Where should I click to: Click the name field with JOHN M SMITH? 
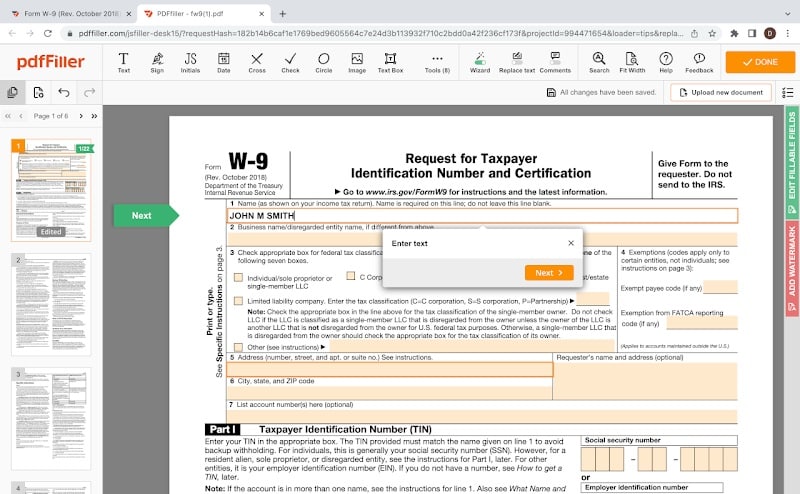click(x=482, y=215)
